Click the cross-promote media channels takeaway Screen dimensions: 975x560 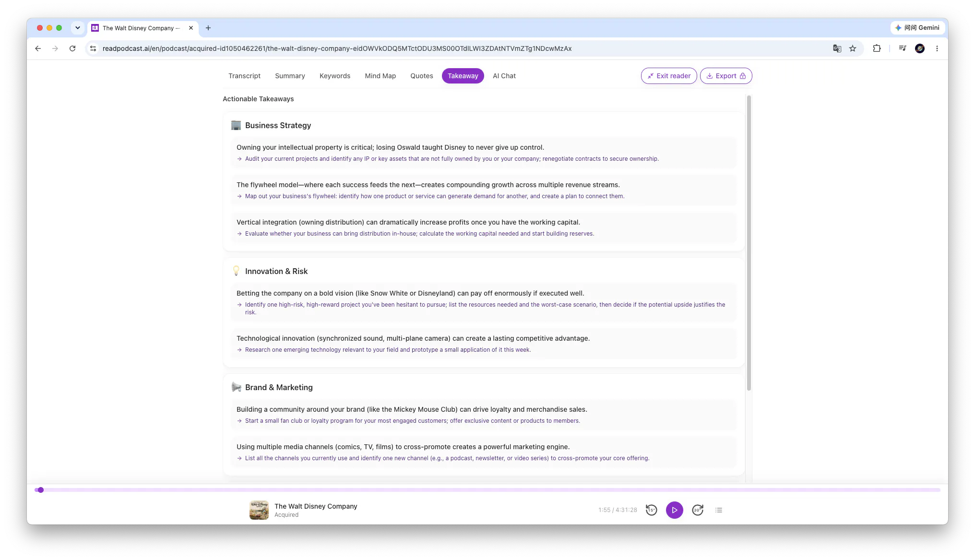point(403,447)
